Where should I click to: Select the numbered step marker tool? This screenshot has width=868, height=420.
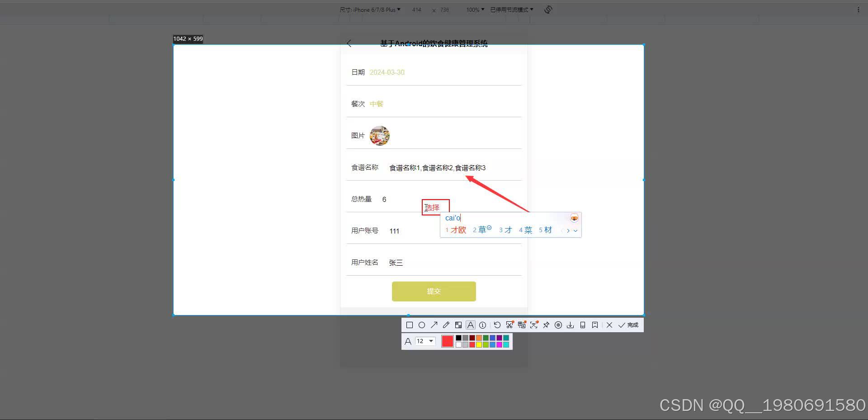point(483,325)
